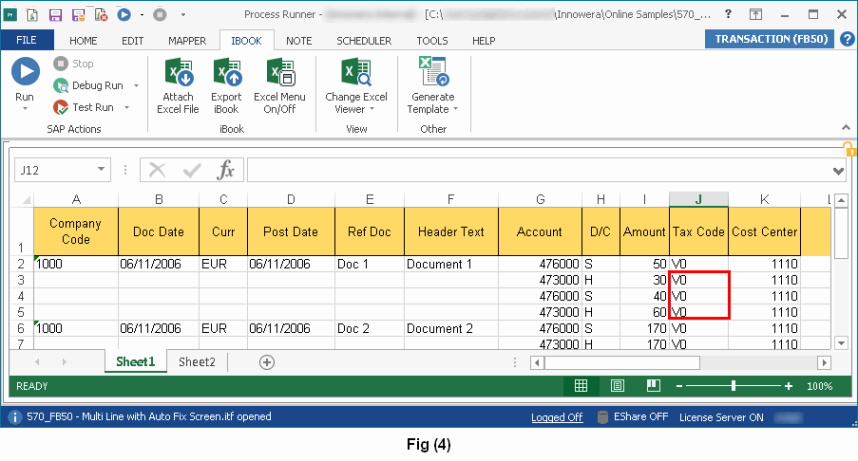858x461 pixels.
Task: Click the zoom in plus button
Action: tap(789, 386)
